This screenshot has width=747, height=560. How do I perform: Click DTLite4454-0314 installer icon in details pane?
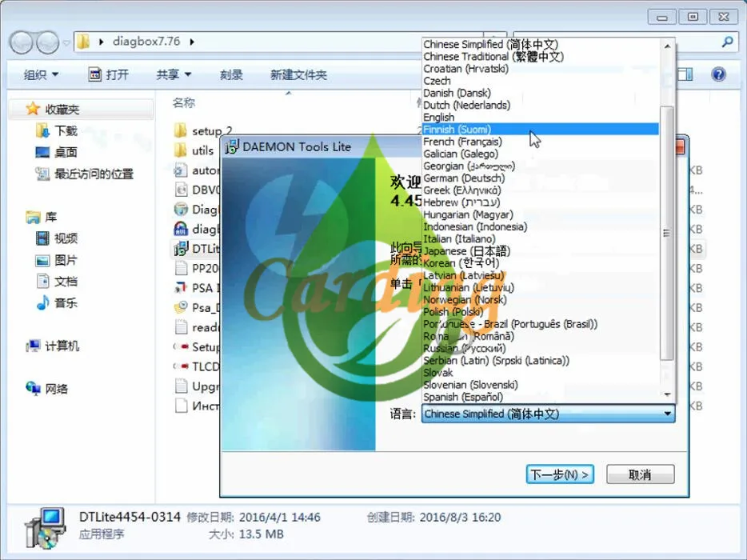coord(46,528)
